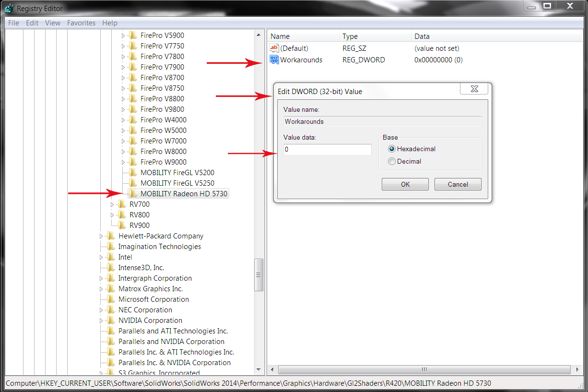Image resolution: width=588 pixels, height=392 pixels.
Task: Click the MOBILITY FireGL V5200 folder icon
Action: pos(133,173)
